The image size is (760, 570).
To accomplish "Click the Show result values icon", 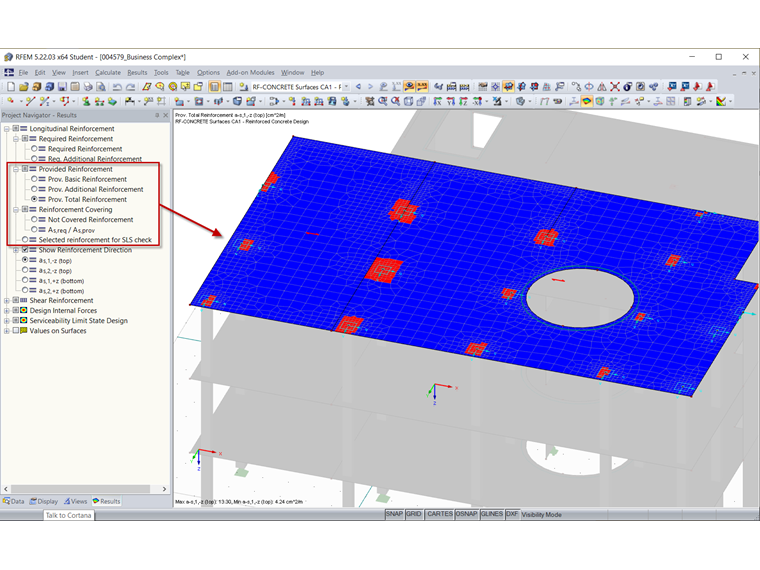I will click(422, 86).
